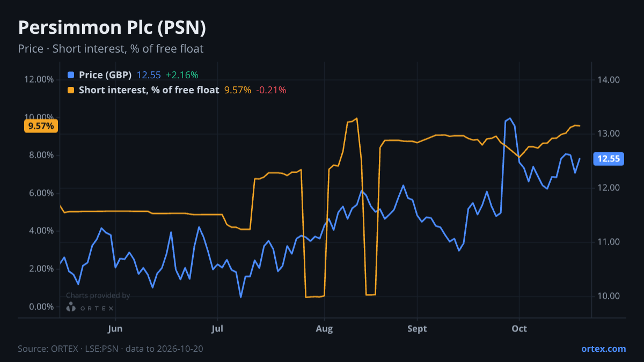This screenshot has height=362, width=644.
Task: Click the blue 12.55 price axis badge
Action: click(609, 159)
